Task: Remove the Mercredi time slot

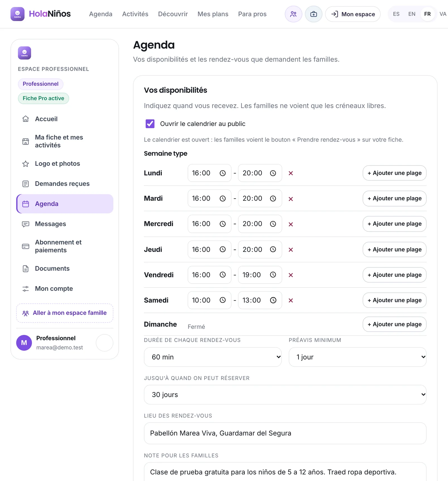Action: click(x=291, y=224)
